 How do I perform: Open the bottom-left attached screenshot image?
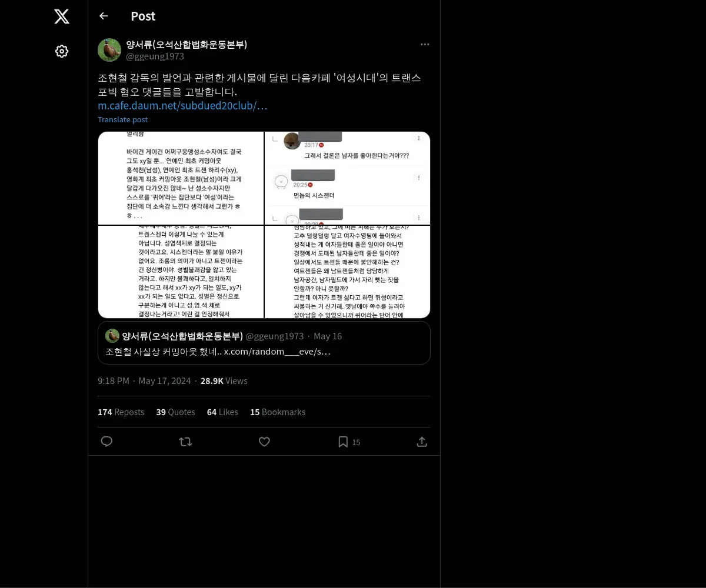pyautogui.click(x=181, y=272)
